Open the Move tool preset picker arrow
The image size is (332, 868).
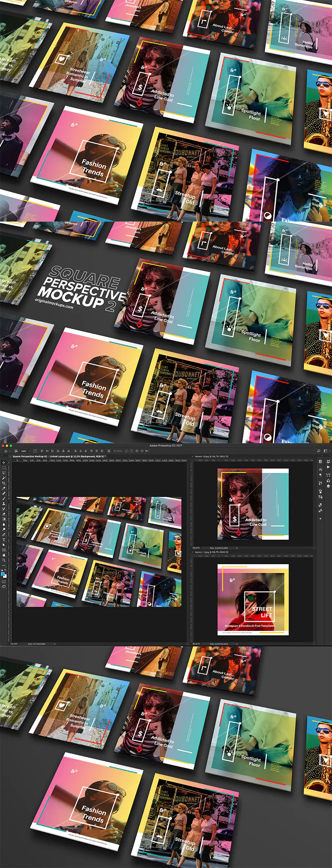(x=10, y=451)
